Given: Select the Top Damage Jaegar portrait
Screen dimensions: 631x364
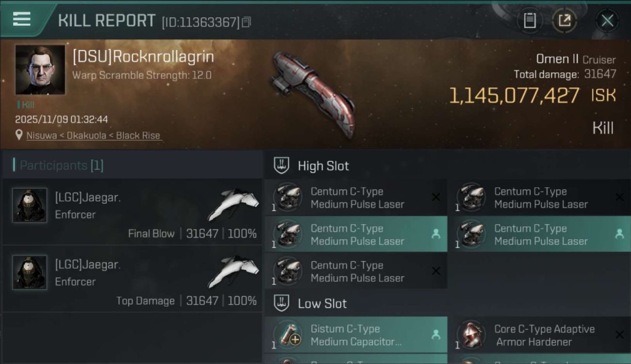Looking at the screenshot, I should [x=30, y=272].
